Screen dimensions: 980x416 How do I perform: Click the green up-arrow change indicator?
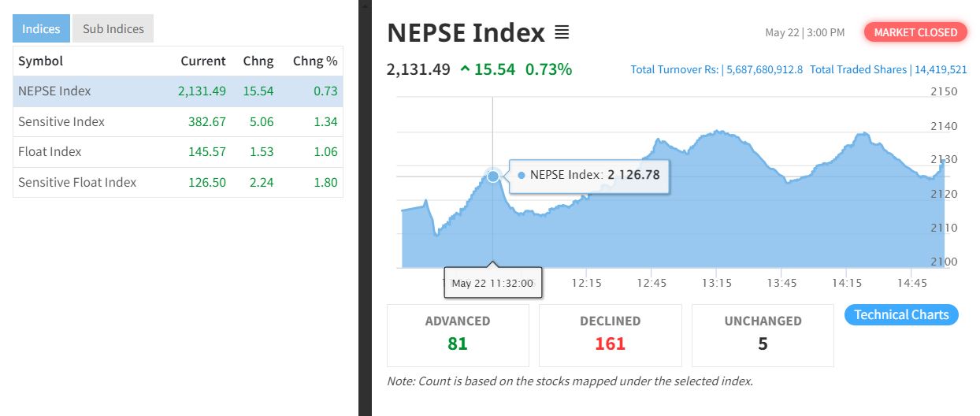coord(465,69)
